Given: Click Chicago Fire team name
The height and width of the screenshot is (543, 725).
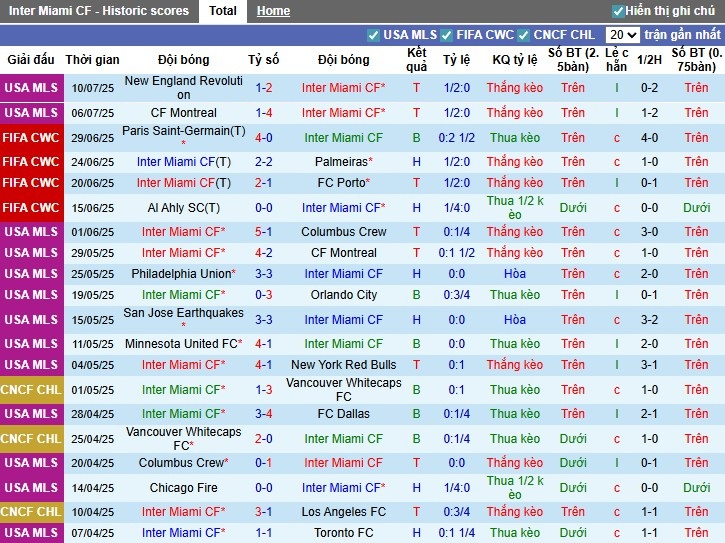Looking at the screenshot, I should tap(184, 487).
